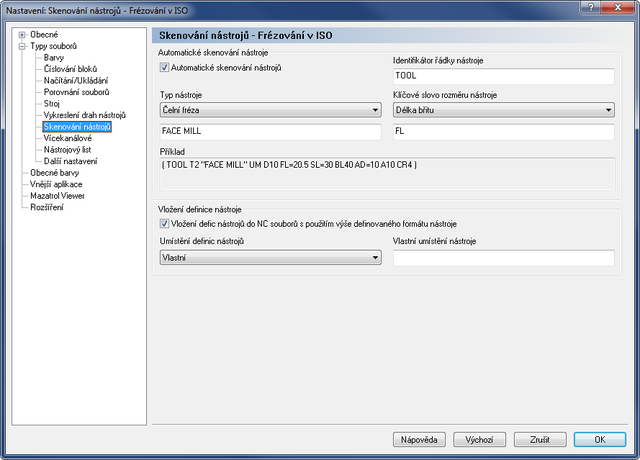Open Číslování bloků settings page

click(x=70, y=69)
